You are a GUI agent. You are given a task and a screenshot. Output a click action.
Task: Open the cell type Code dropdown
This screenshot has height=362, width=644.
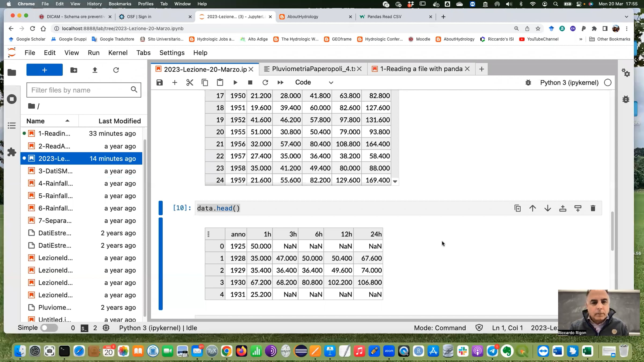click(314, 82)
